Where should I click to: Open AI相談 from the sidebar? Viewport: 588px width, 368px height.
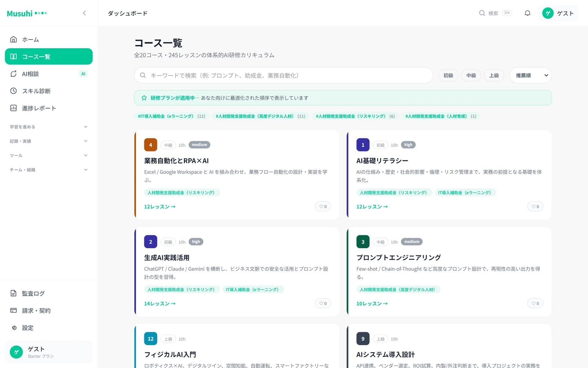tap(49, 74)
